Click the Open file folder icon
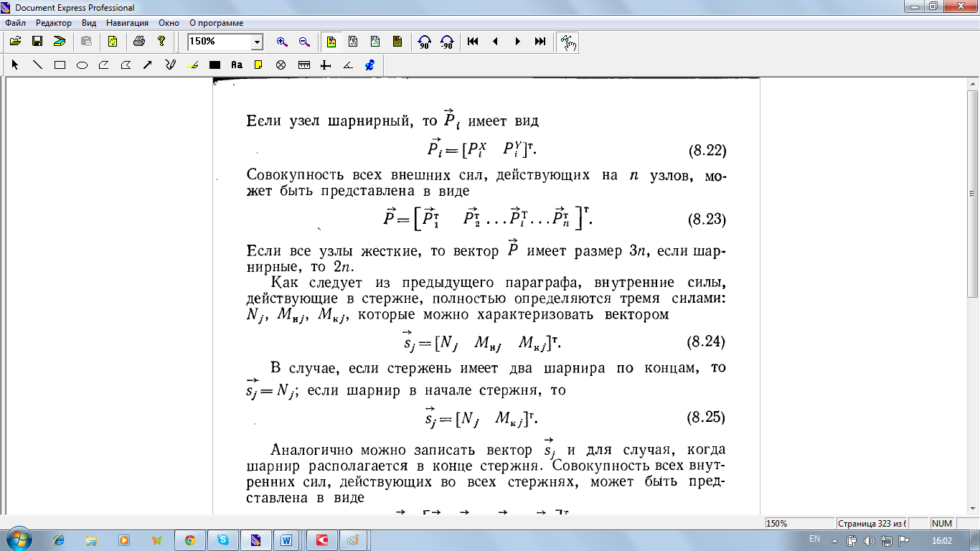 tap(15, 42)
